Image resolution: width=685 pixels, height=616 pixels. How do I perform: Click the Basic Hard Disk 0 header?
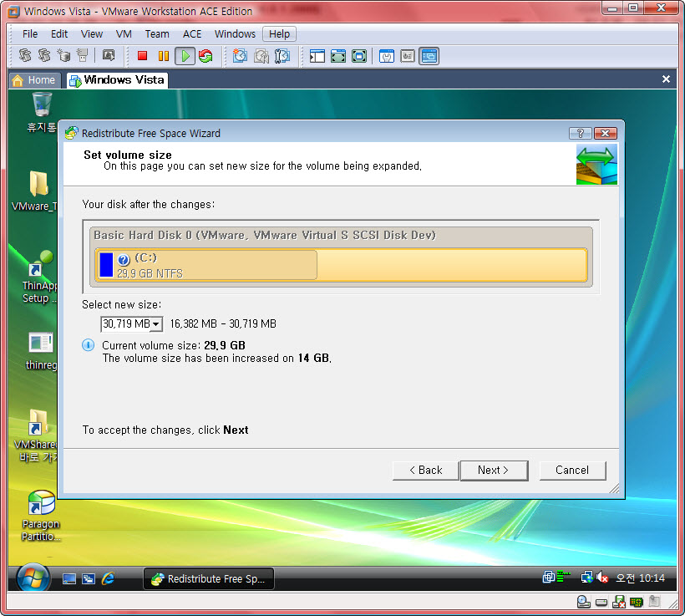[x=264, y=235]
